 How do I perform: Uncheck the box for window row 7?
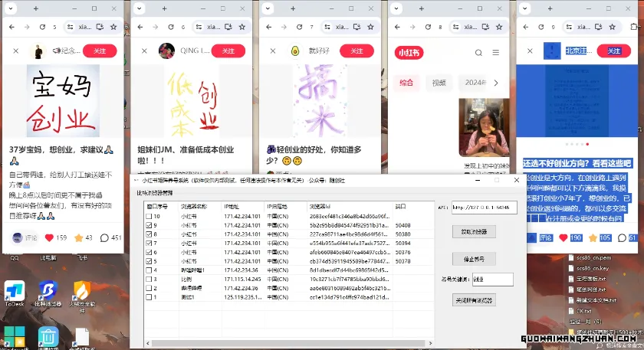point(149,244)
